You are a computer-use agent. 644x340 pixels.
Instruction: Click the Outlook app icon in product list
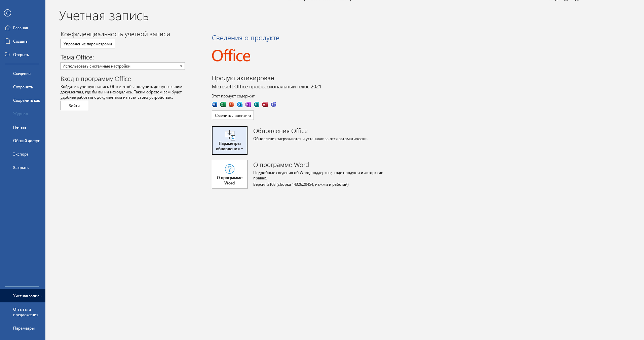(x=240, y=104)
